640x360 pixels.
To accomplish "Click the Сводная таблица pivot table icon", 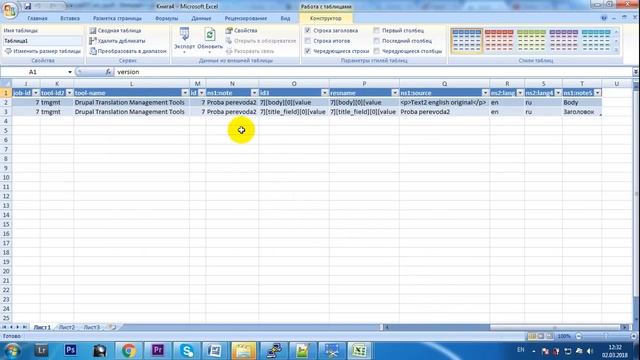I will click(93, 31).
